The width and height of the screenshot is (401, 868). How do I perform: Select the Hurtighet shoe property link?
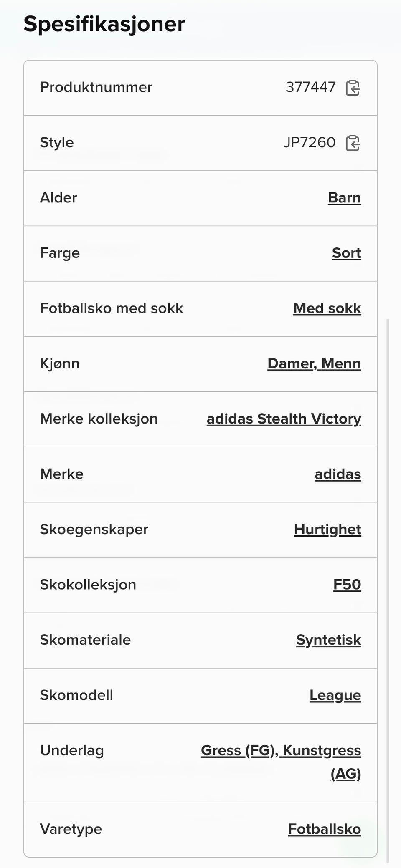point(327,529)
